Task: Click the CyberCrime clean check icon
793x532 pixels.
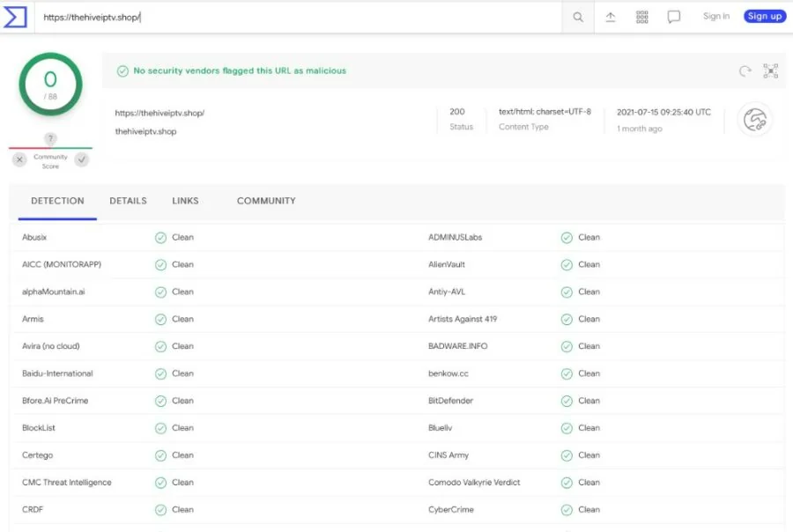Action: [567, 510]
